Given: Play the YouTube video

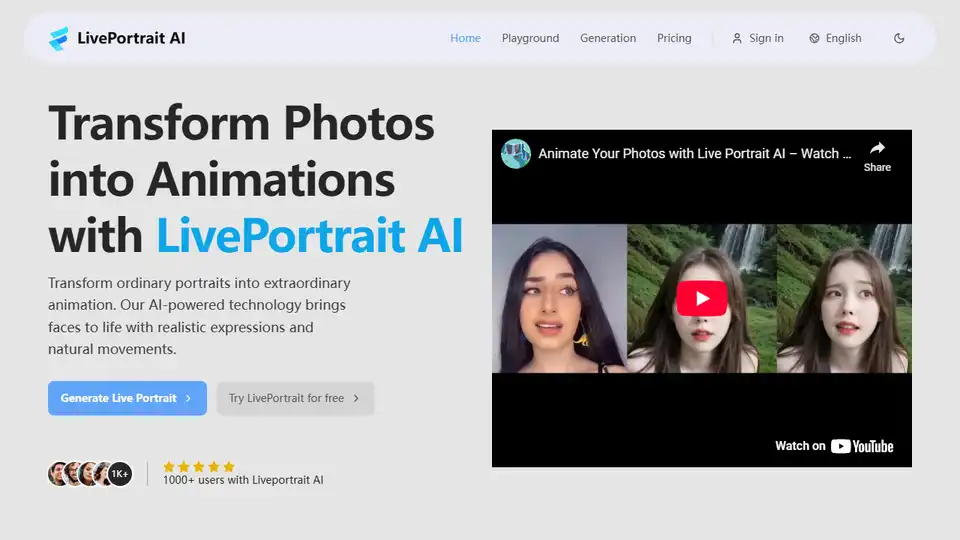Looking at the screenshot, I should [702, 298].
